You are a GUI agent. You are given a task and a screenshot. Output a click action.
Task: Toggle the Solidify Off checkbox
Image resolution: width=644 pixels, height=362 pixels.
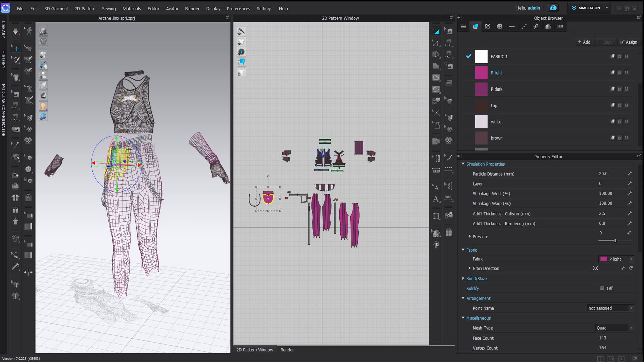tap(602, 288)
